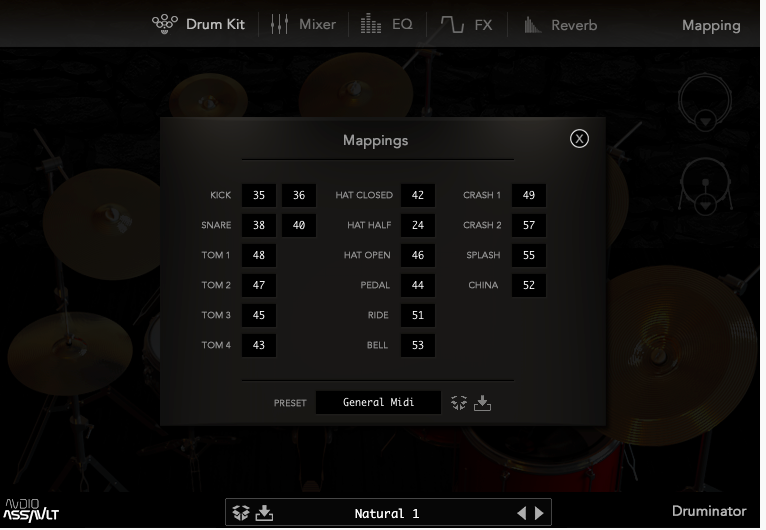
Task: Edit PEDAL note value 44
Action: [x=418, y=285]
